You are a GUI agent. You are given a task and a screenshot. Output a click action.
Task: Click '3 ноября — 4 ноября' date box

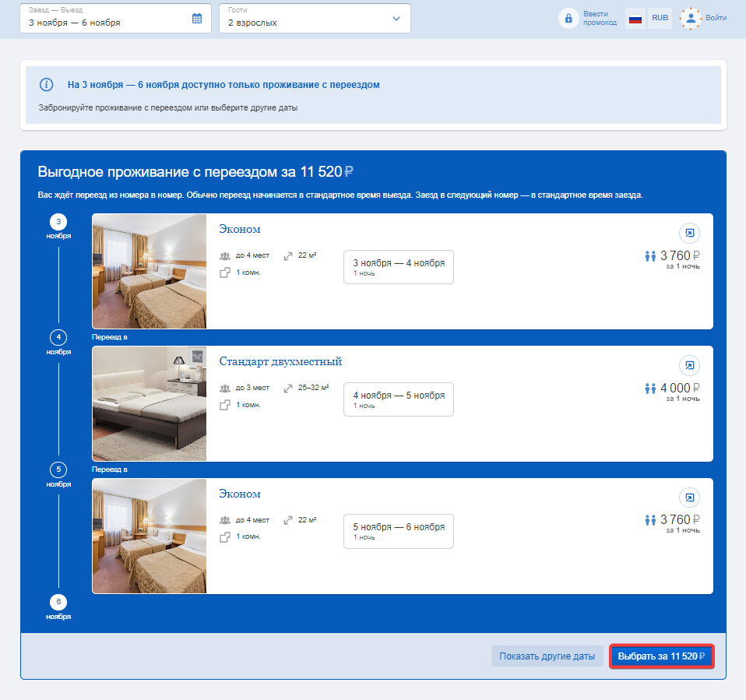399,267
